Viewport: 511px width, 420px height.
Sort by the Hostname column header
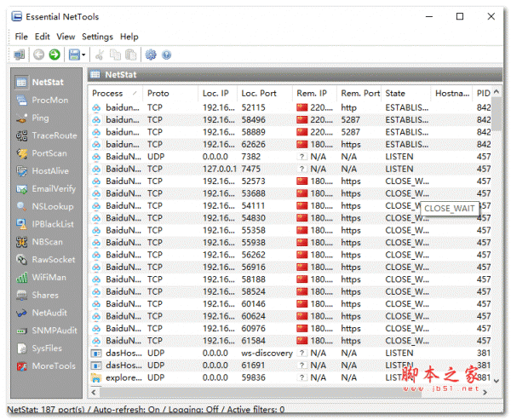[x=451, y=93]
